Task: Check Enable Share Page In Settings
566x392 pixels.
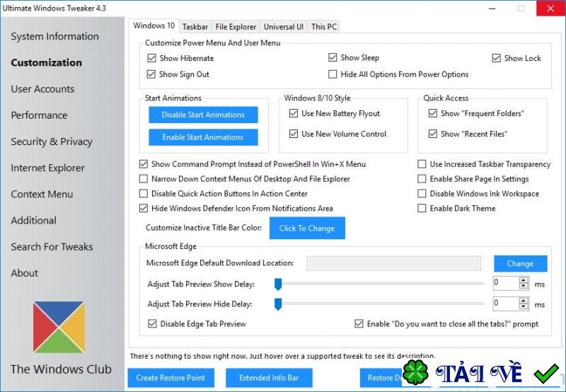Action: coord(422,179)
